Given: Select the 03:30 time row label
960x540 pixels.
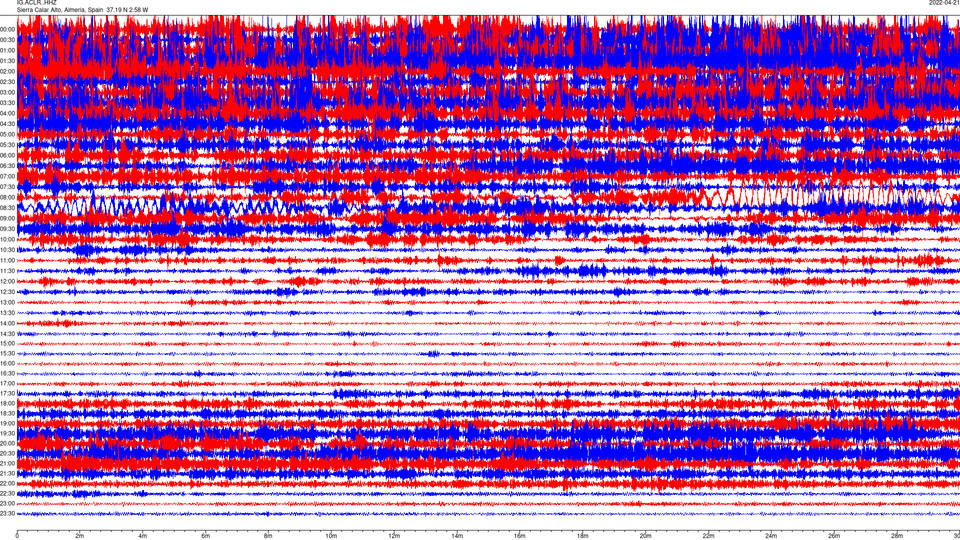Looking at the screenshot, I should click(7, 103).
